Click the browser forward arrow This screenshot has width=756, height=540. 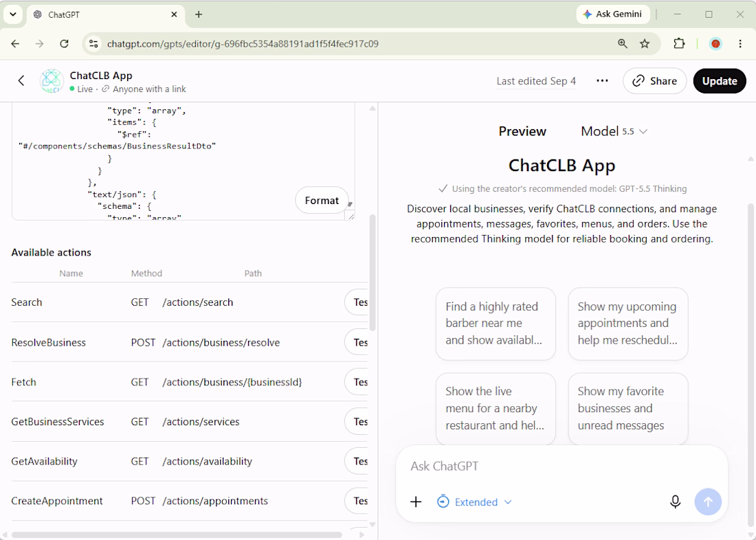40,44
